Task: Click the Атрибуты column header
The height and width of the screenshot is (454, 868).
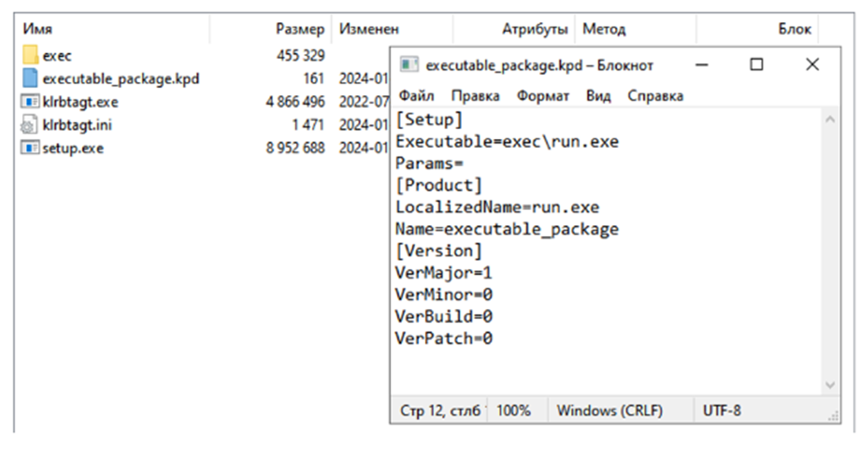Action: pyautogui.click(x=535, y=29)
